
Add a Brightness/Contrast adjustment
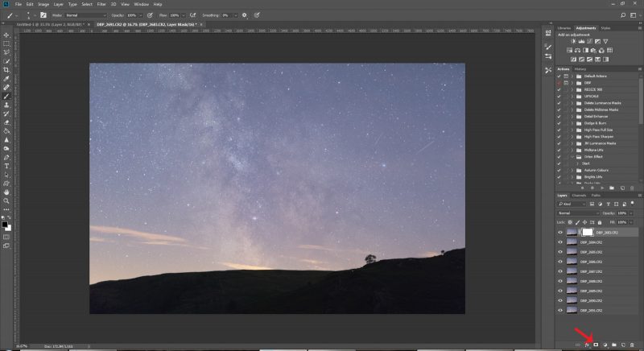[x=573, y=42]
